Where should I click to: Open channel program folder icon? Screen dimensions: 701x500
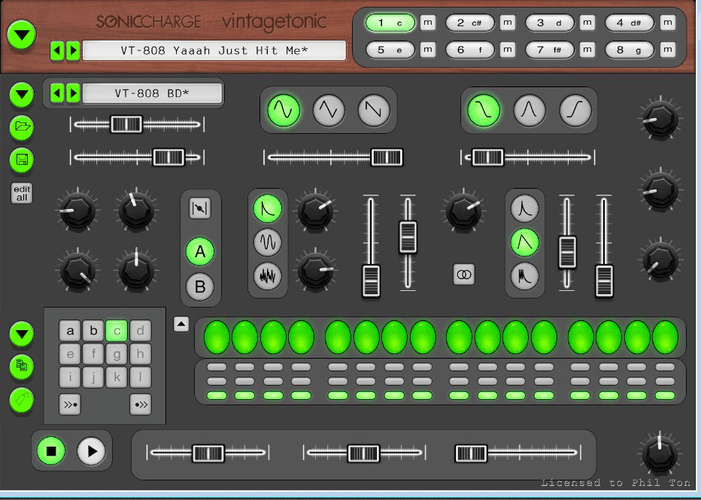(22, 127)
